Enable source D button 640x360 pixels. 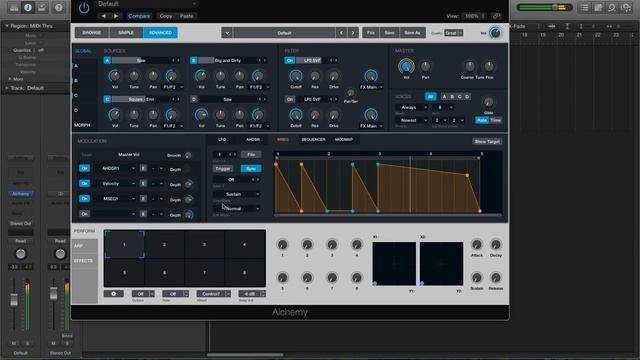click(194, 99)
